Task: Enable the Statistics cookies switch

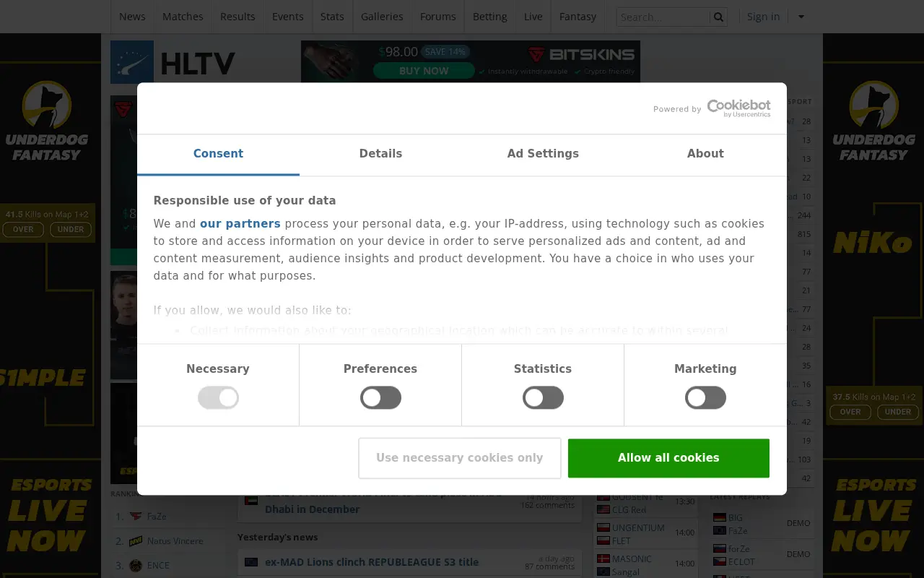Action: point(543,397)
